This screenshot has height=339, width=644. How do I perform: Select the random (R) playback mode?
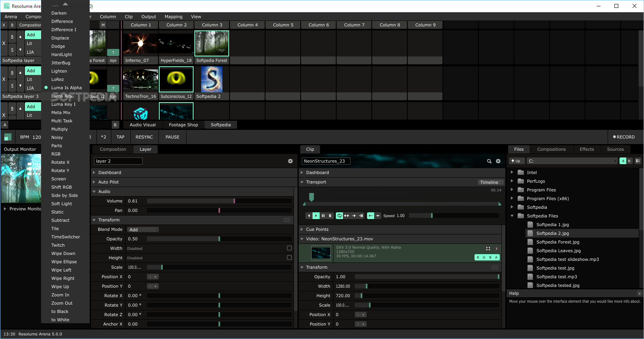coord(330,215)
